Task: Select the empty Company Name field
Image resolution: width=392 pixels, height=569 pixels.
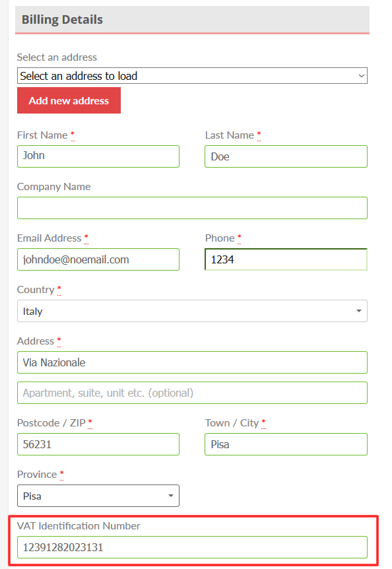Action: (x=192, y=208)
